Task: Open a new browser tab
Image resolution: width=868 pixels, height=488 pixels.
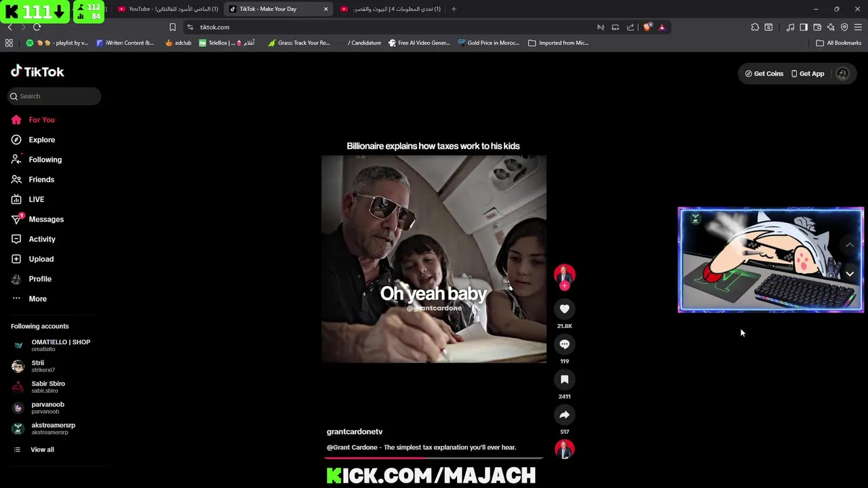Action: click(x=454, y=9)
